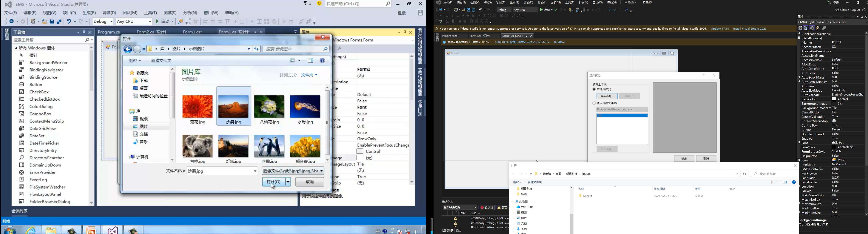Select the 项目资源文件(P) radio button
The image size is (868, 234).
(x=594, y=103)
